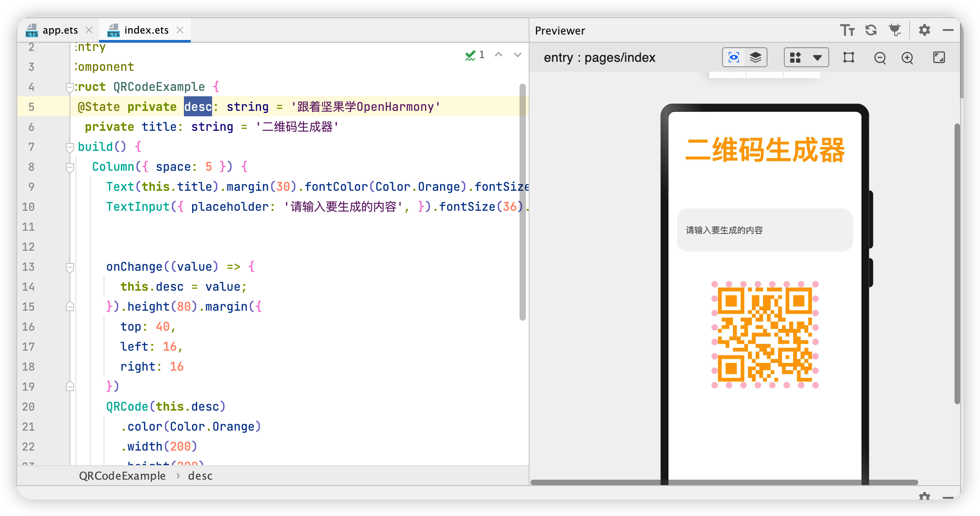Click the 'entry : pages/index' label
This screenshot has width=980, height=516.
pos(599,58)
